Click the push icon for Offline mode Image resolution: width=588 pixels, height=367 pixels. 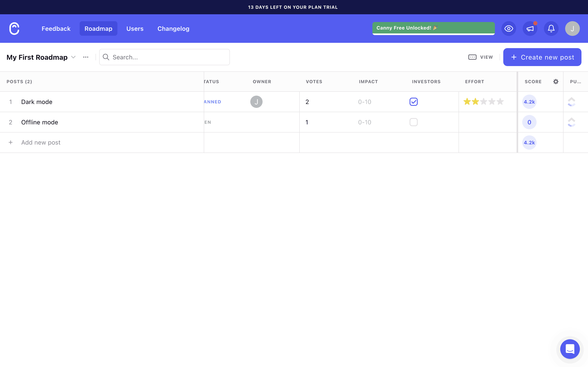571,122
